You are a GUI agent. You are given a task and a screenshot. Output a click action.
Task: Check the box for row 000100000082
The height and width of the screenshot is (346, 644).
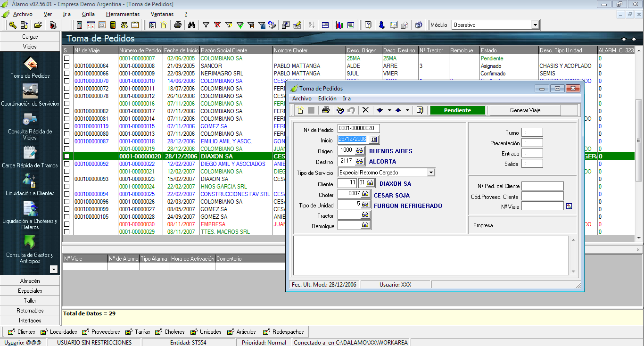tap(66, 111)
